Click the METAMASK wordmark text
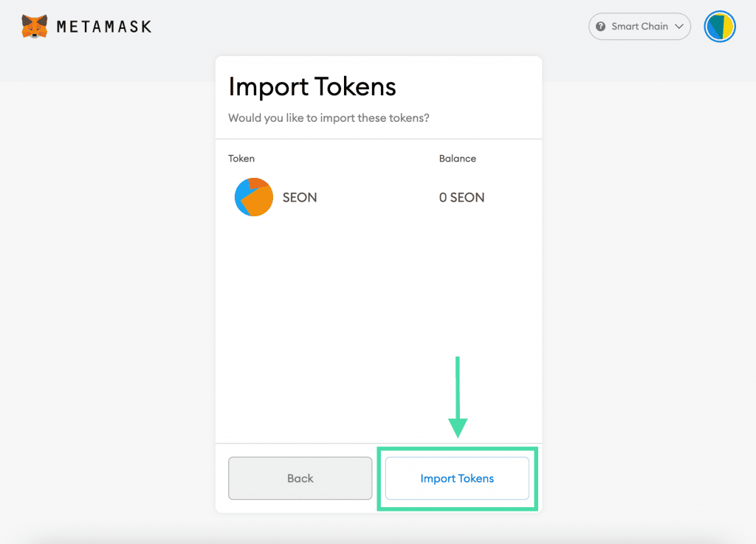Image resolution: width=756 pixels, height=544 pixels. click(x=104, y=27)
